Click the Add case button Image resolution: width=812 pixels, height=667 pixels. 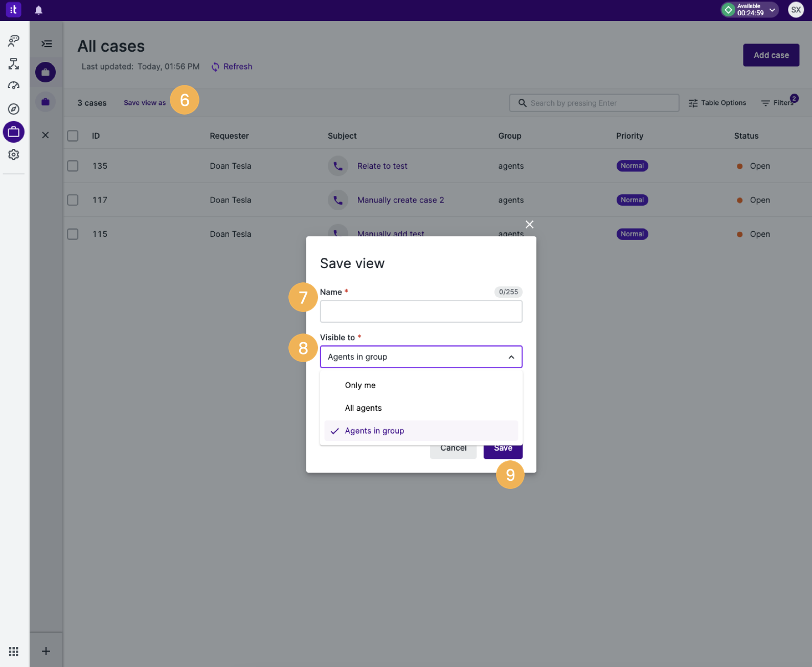[x=771, y=55]
